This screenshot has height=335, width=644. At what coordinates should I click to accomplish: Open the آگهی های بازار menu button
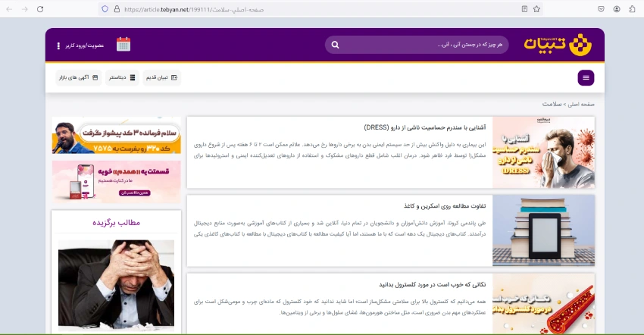(79, 78)
